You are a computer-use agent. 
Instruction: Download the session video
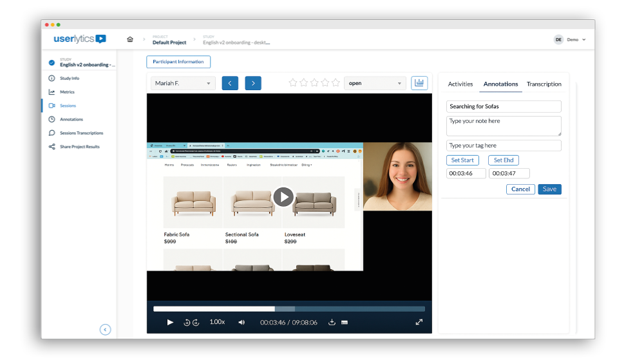[332, 322]
